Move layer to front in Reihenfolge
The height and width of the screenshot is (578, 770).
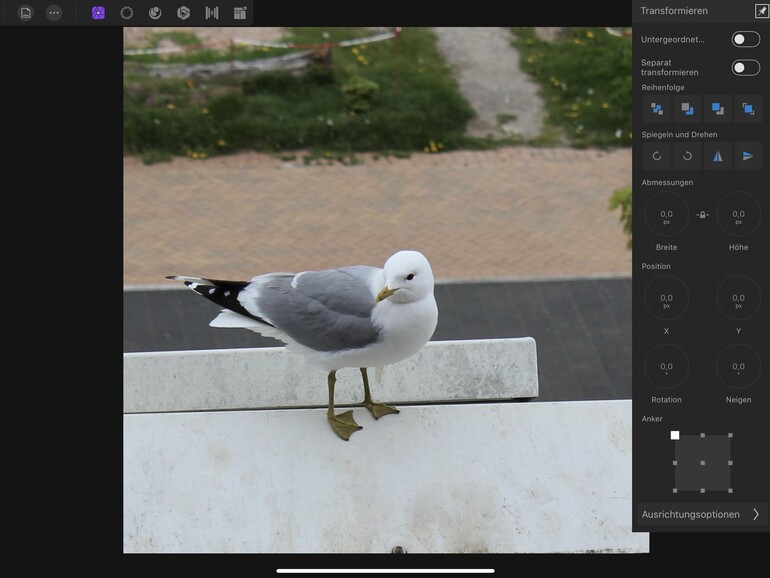[748, 109]
